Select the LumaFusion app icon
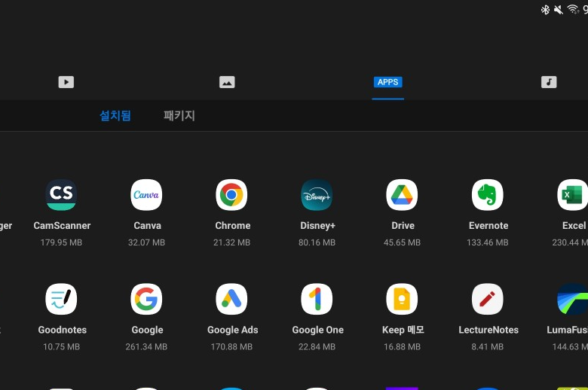The width and height of the screenshot is (588, 390). pyautogui.click(x=573, y=299)
